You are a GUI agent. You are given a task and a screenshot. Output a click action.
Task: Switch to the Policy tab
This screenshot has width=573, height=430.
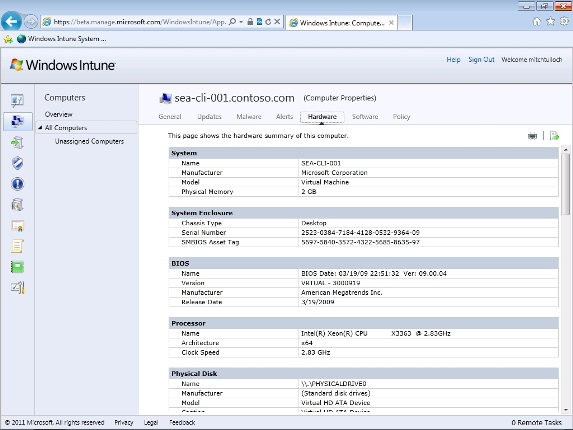coord(401,117)
